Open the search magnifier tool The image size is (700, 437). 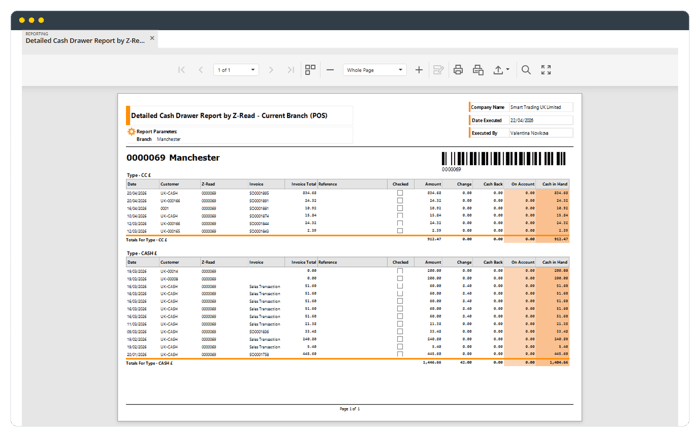[x=526, y=70]
